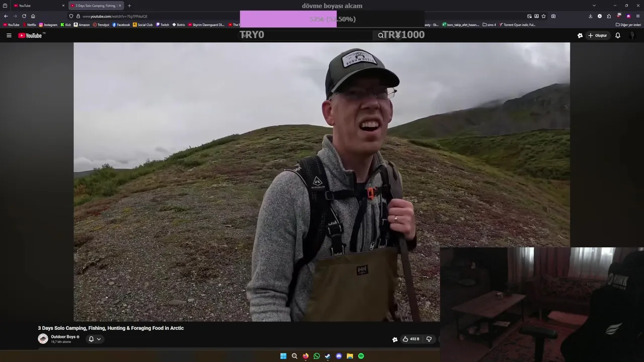Open a new browser tab
The width and height of the screenshot is (644, 362).
[x=129, y=6]
